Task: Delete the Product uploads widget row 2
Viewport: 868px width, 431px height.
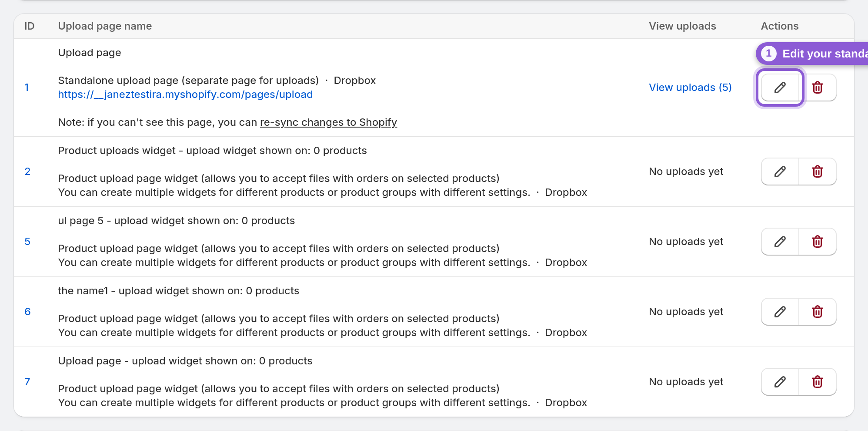Action: pos(818,172)
